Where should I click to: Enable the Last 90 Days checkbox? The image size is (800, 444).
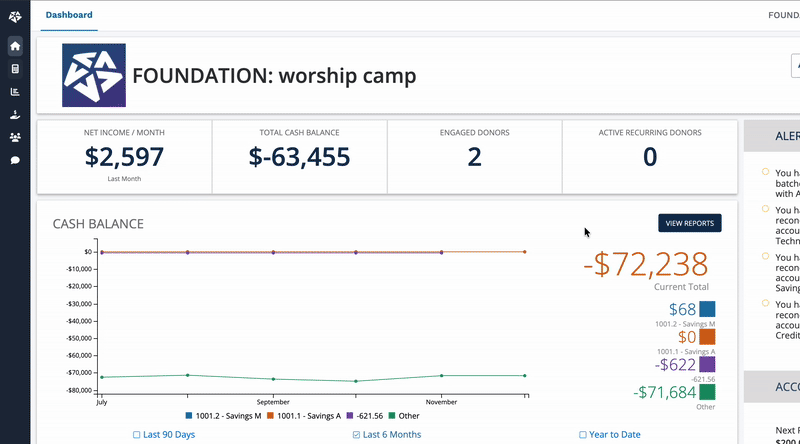pos(137,435)
